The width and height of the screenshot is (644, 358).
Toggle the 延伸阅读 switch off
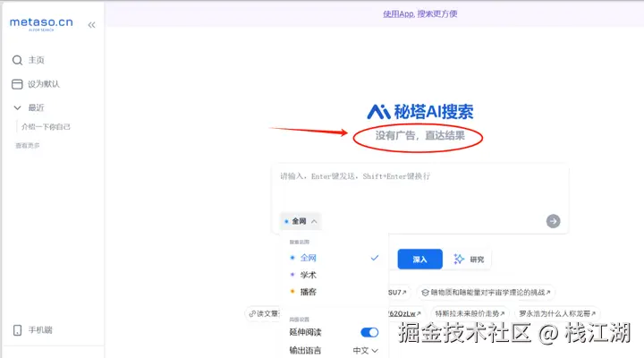(369, 332)
